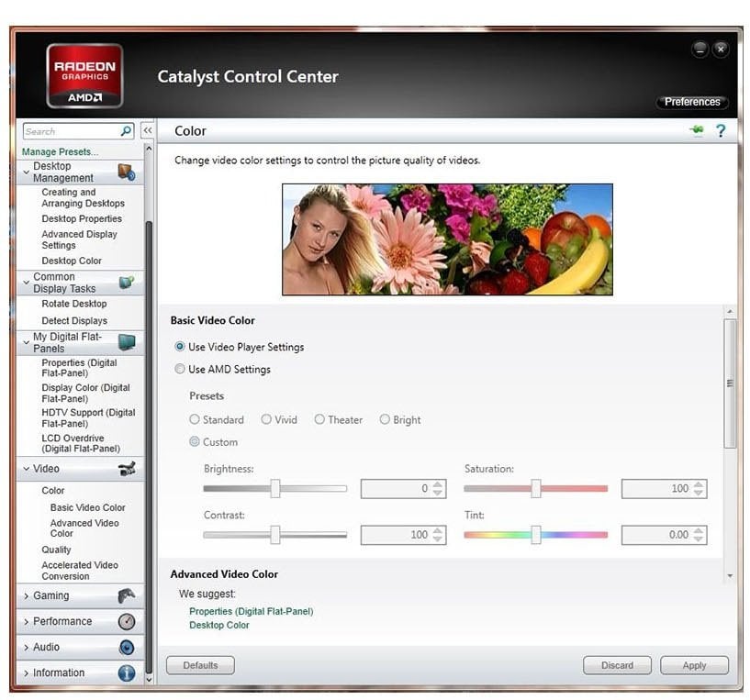Choose the Vivid preset

tap(279, 419)
